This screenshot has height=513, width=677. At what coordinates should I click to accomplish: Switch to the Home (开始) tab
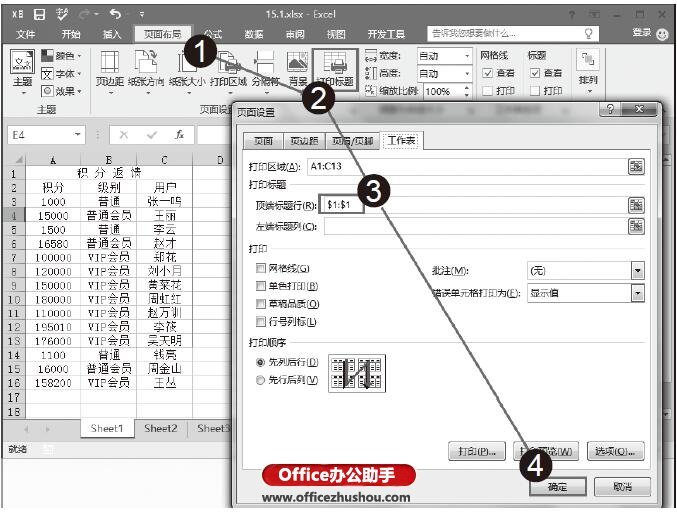point(71,34)
